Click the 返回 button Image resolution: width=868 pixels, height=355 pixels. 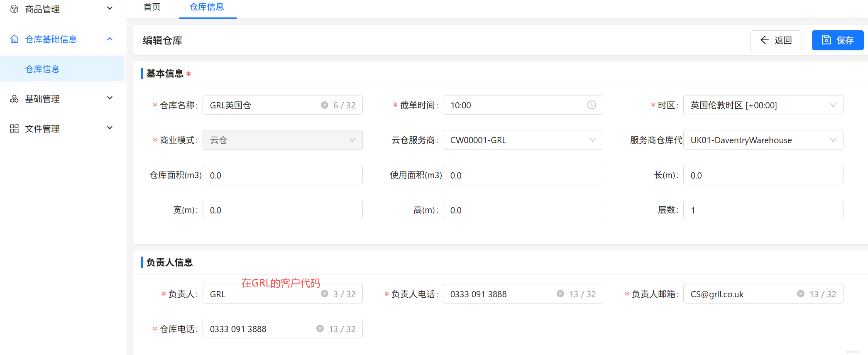775,40
